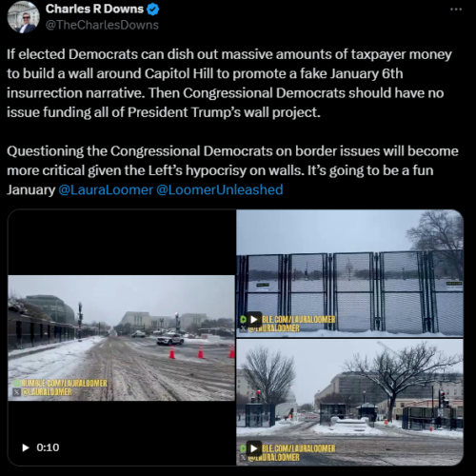Play the top-right fence video

[254, 319]
